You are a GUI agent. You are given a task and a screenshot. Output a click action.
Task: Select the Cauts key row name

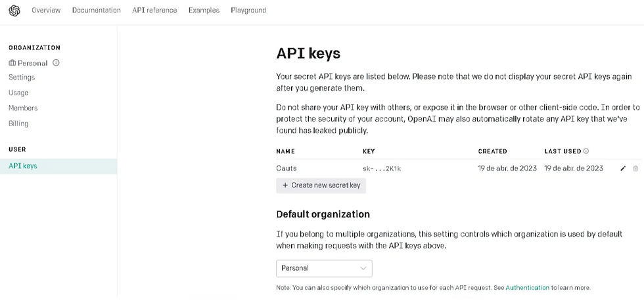click(287, 168)
